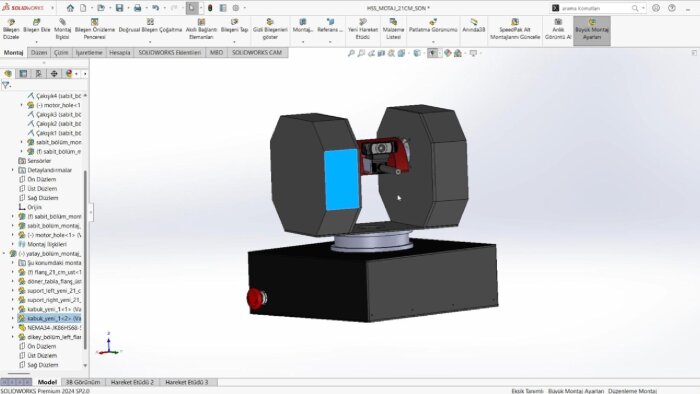Open Bileşen Önizleme Penceresi tool

[95, 29]
